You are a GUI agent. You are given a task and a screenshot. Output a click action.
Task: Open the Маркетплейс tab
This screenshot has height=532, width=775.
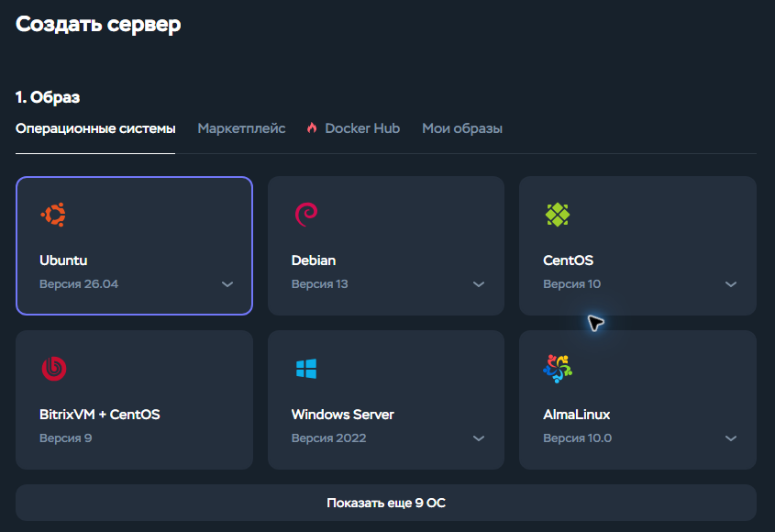pyautogui.click(x=242, y=128)
